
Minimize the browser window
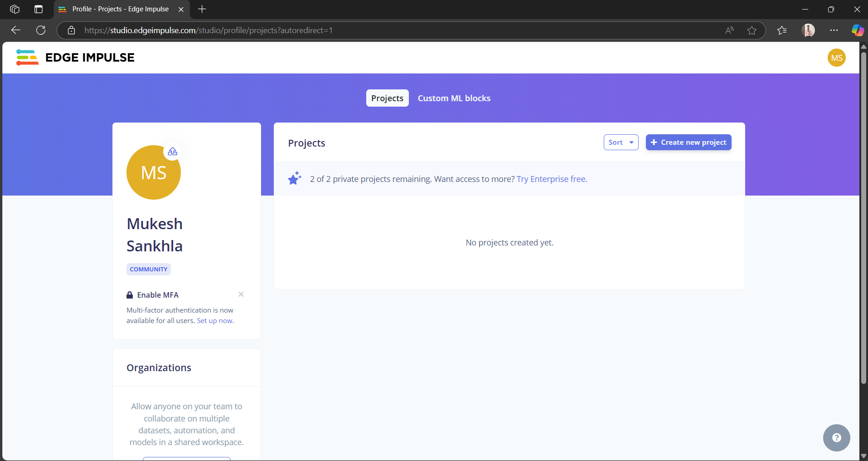coord(805,9)
